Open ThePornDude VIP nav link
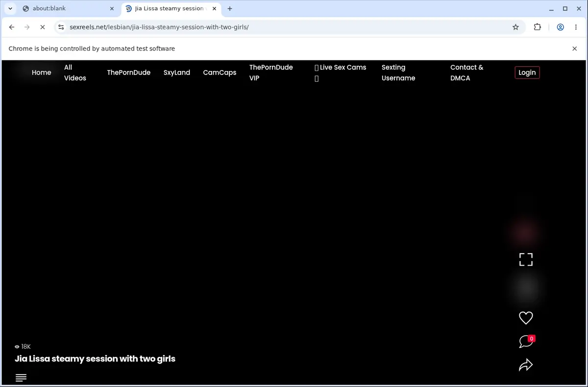 point(271,73)
